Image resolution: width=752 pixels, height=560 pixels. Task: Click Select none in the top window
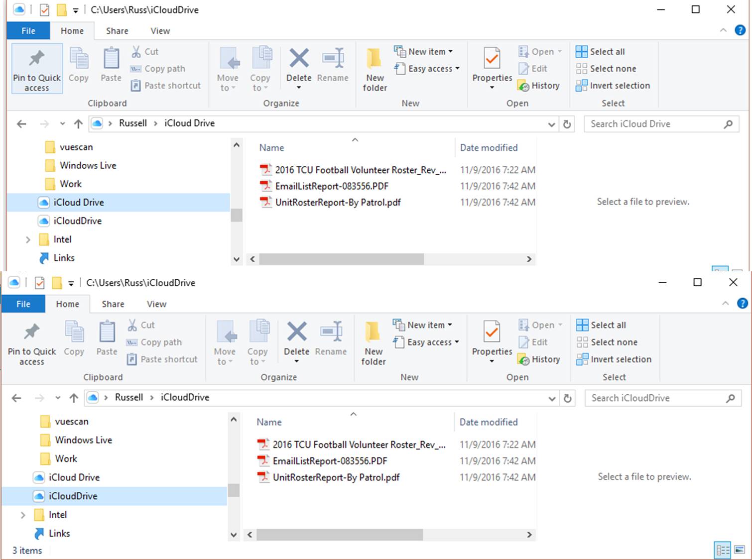pyautogui.click(x=606, y=69)
